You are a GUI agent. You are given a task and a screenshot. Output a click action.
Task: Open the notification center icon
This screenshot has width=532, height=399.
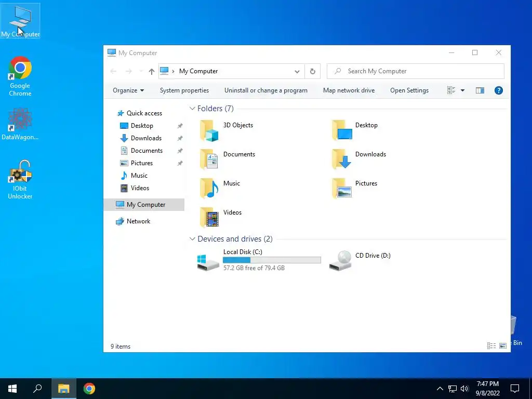(515, 389)
